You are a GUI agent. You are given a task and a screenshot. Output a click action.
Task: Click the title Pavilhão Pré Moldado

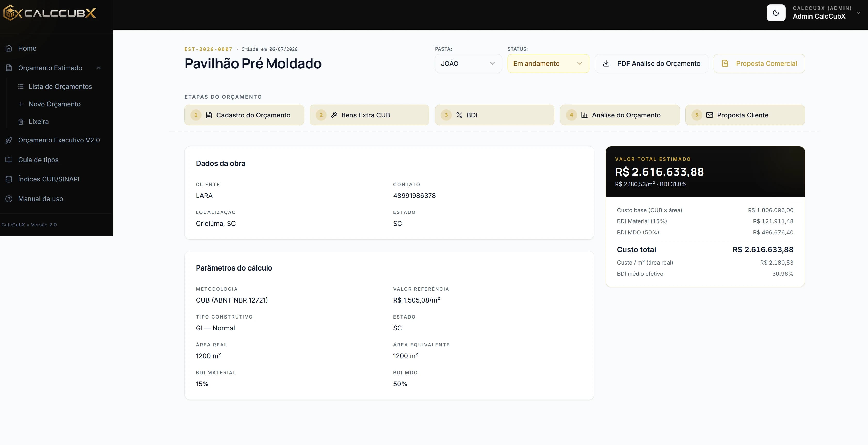[253, 63]
